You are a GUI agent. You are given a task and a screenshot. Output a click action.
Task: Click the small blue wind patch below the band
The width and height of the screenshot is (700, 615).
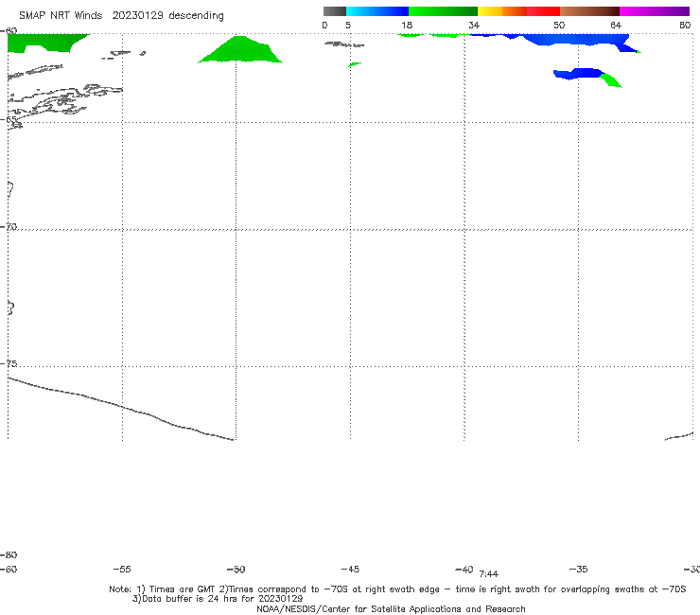click(578, 74)
